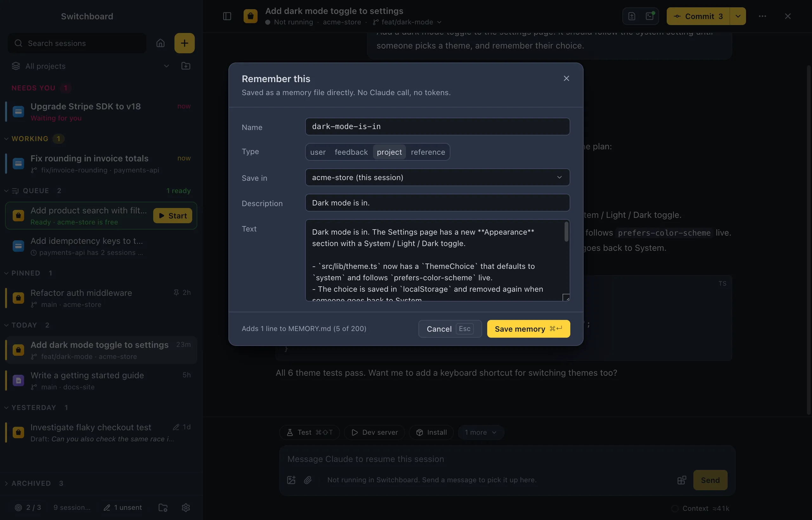Click the 1 unsent drafts indicator
Screen dimensions: 812x520
click(x=123, y=508)
